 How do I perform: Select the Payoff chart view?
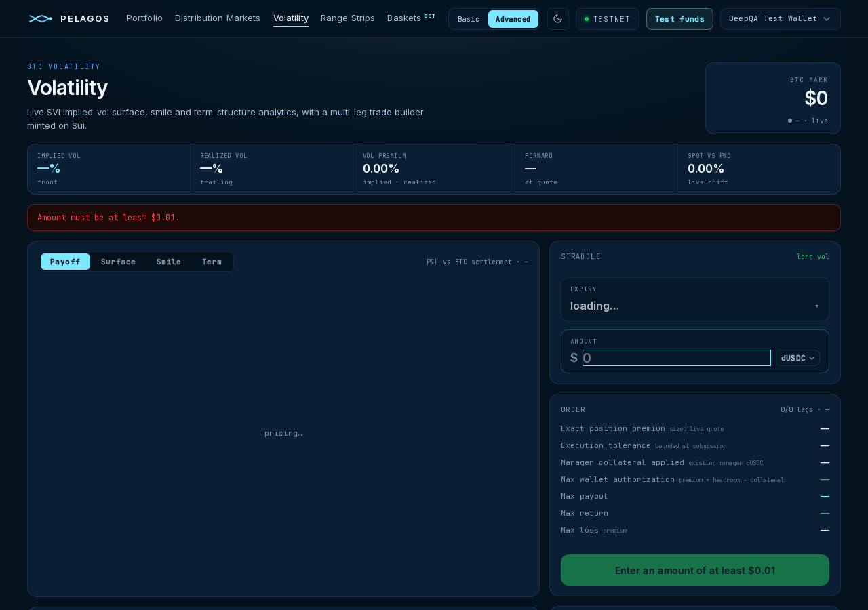(65, 262)
